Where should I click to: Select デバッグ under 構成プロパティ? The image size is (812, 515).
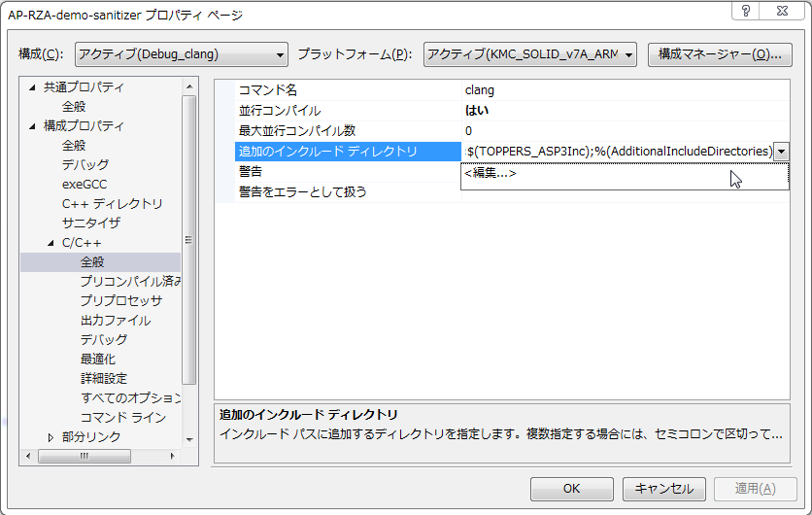point(85,165)
